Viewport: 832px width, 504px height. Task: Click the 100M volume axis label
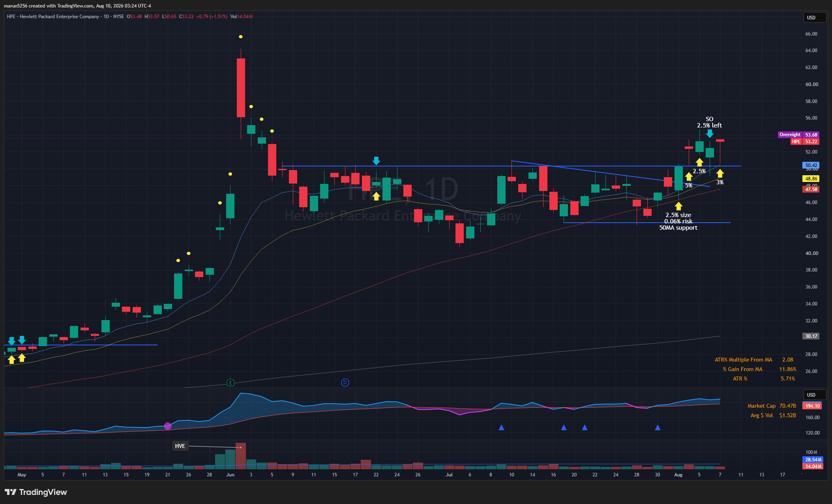click(811, 452)
